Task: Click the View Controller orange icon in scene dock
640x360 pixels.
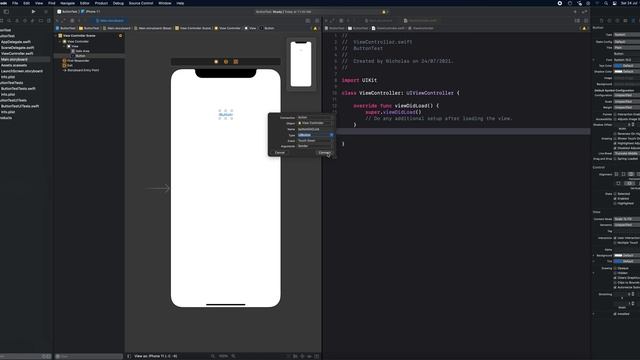Action: (x=216, y=62)
